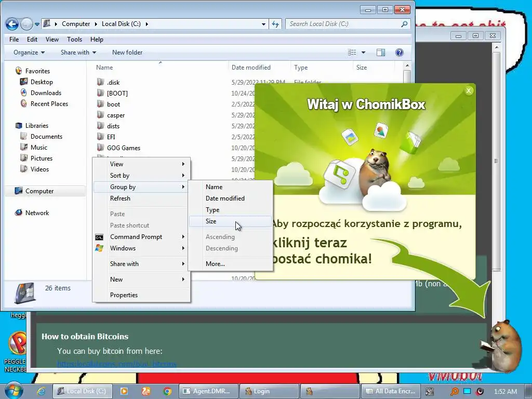The width and height of the screenshot is (532, 399).
Task: Open the recent pages dropdown arrow
Action: pos(37,24)
